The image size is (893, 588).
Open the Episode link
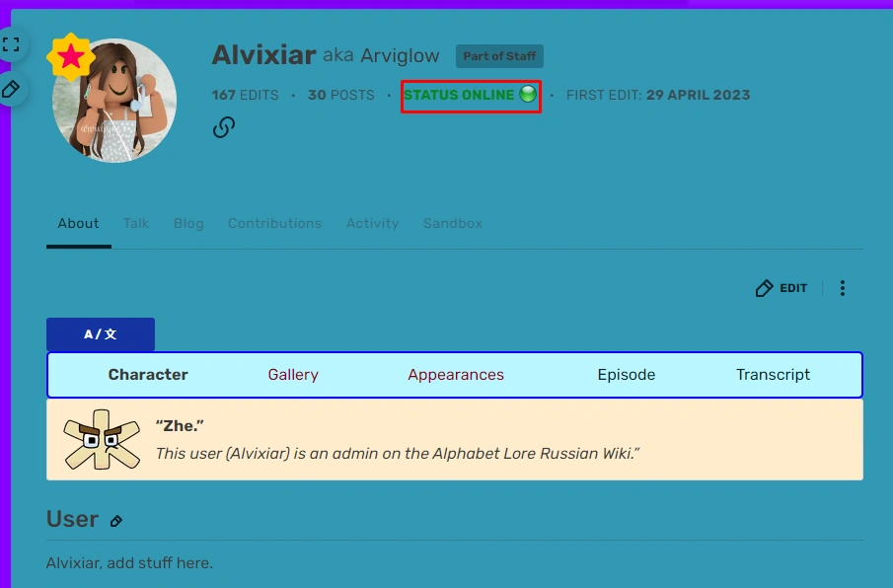(627, 375)
